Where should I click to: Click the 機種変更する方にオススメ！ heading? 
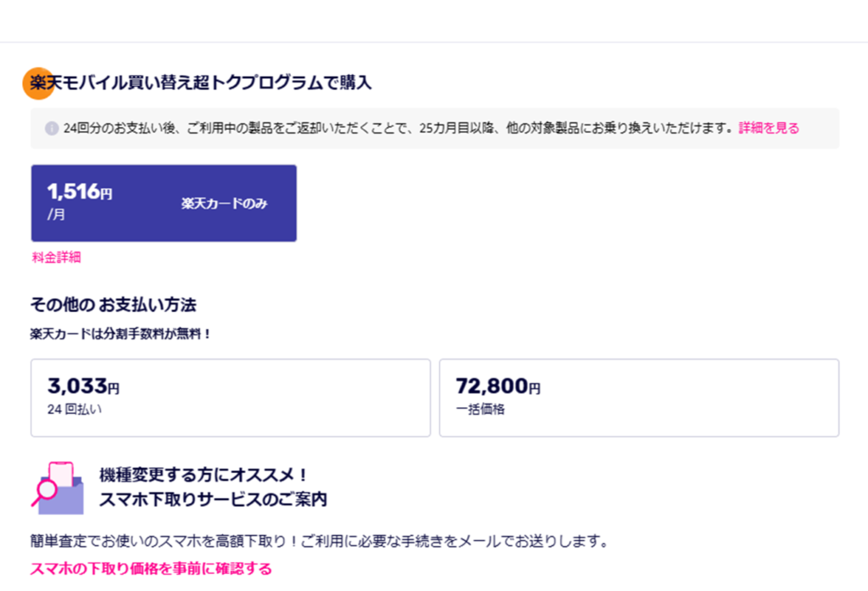(203, 475)
